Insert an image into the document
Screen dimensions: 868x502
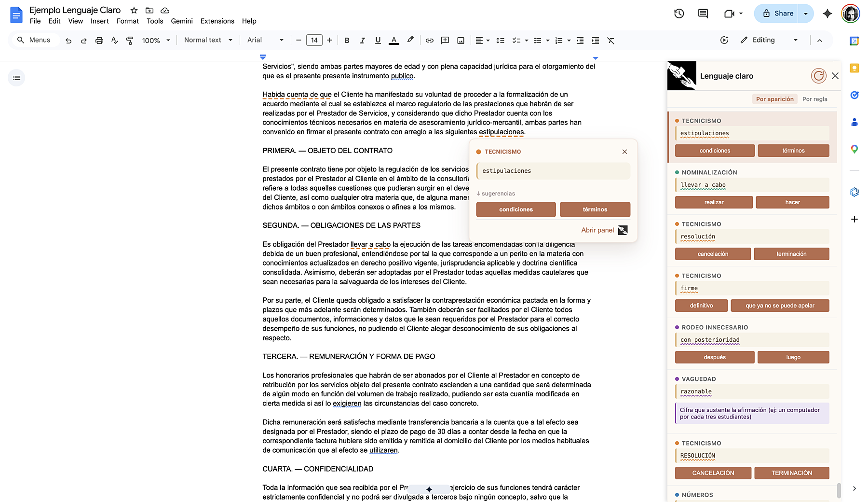coord(461,40)
